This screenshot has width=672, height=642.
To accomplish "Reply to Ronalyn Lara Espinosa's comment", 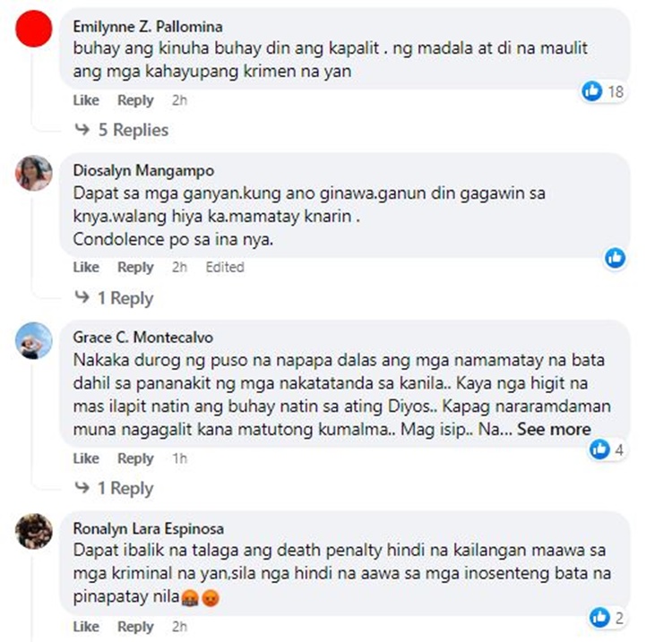I will click(135, 627).
